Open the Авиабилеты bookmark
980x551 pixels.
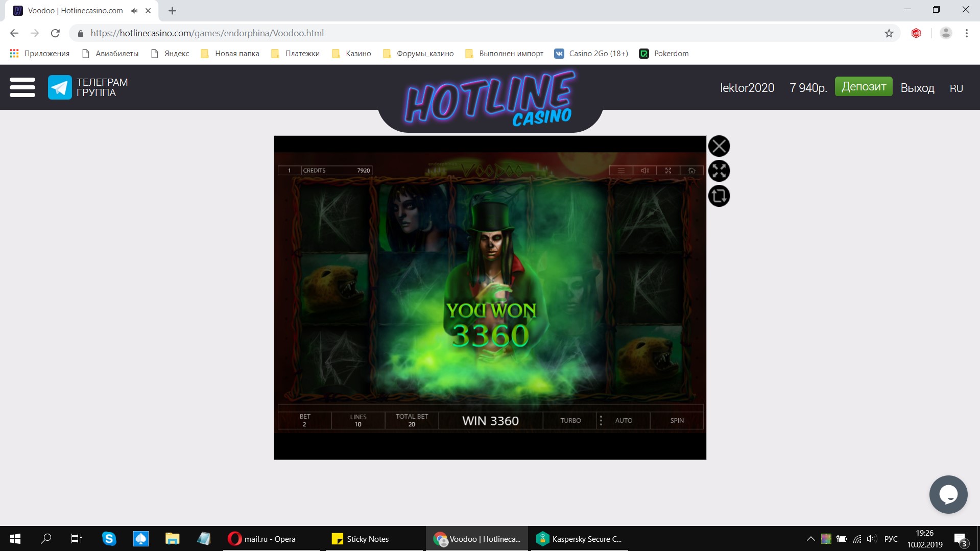tap(110, 54)
